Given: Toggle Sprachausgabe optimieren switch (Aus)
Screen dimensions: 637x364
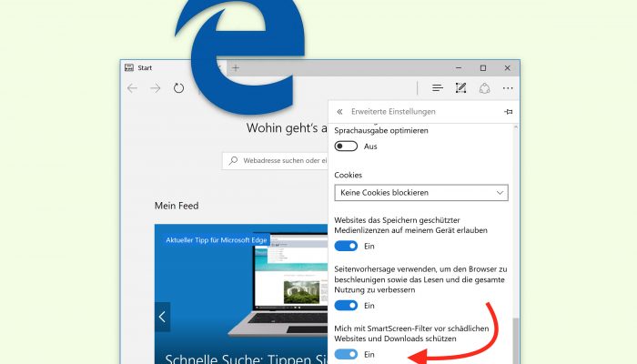Looking at the screenshot, I should pyautogui.click(x=346, y=147).
